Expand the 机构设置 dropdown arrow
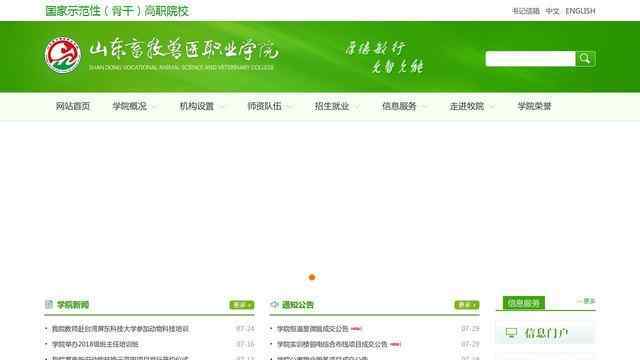 click(x=222, y=107)
